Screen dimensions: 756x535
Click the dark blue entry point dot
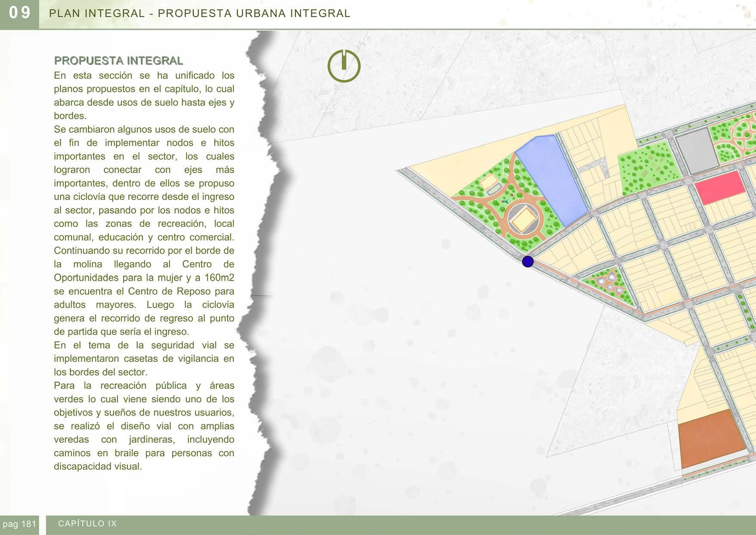[528, 261]
